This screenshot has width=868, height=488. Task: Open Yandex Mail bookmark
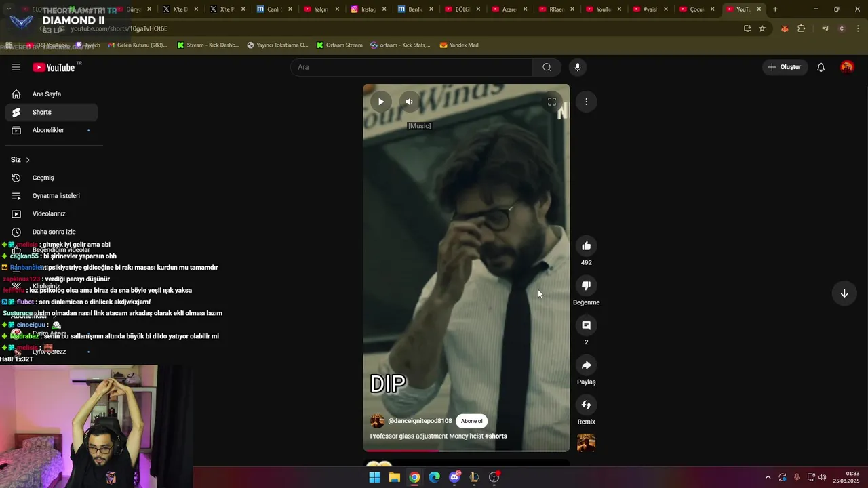point(459,45)
